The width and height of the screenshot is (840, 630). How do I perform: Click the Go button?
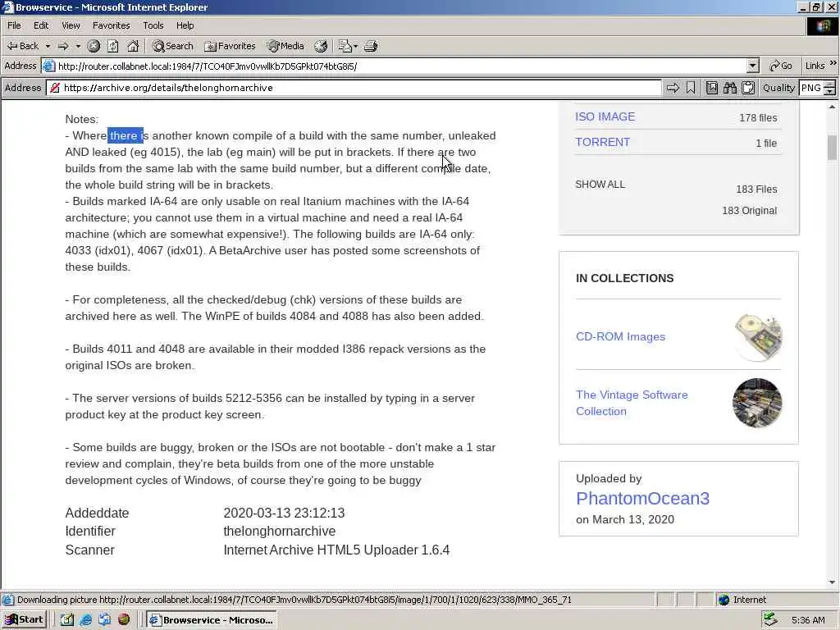pyautogui.click(x=781, y=66)
